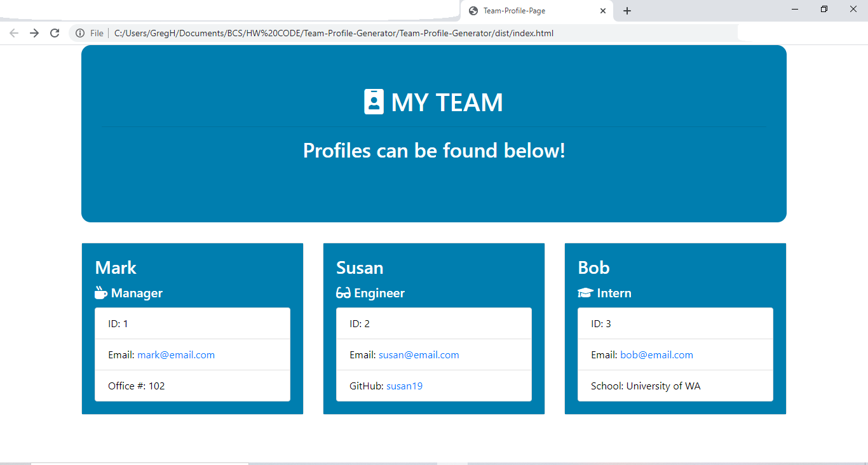
Task: Email Mark via mark@email.com link
Action: (x=176, y=354)
